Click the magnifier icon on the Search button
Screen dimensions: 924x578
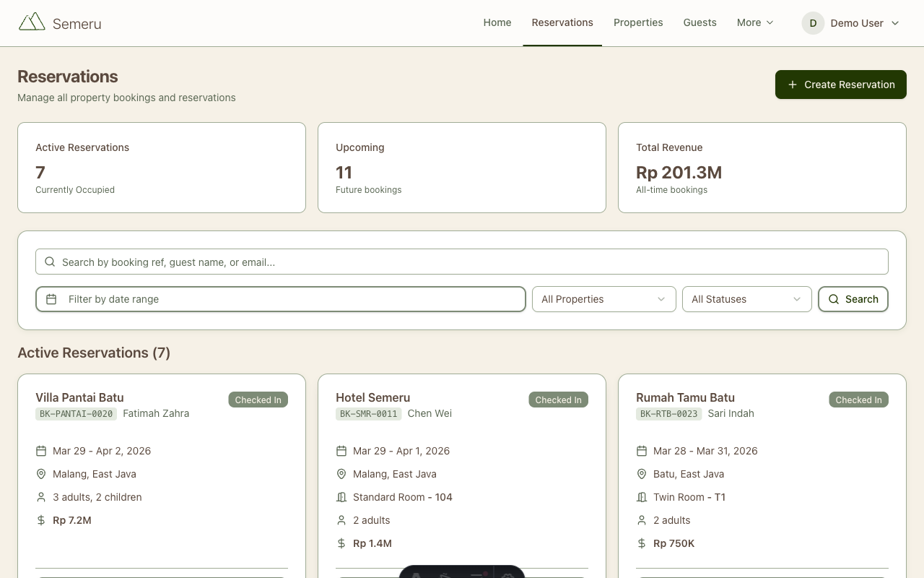834,299
